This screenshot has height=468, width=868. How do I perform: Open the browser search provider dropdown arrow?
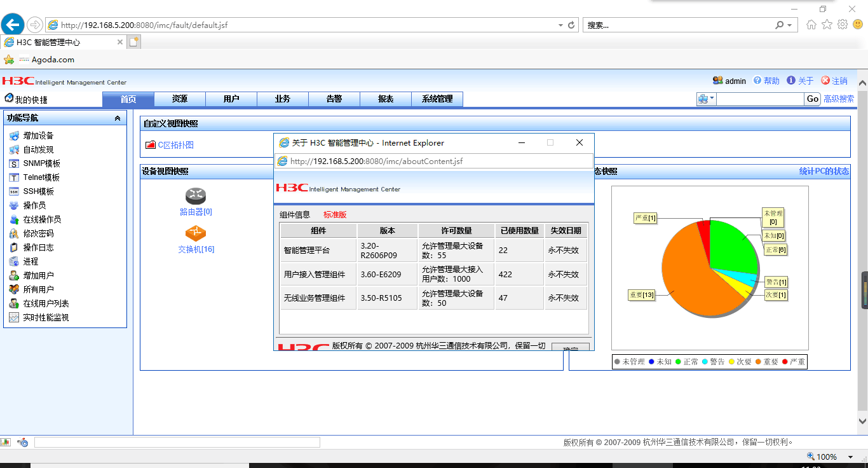(x=790, y=25)
